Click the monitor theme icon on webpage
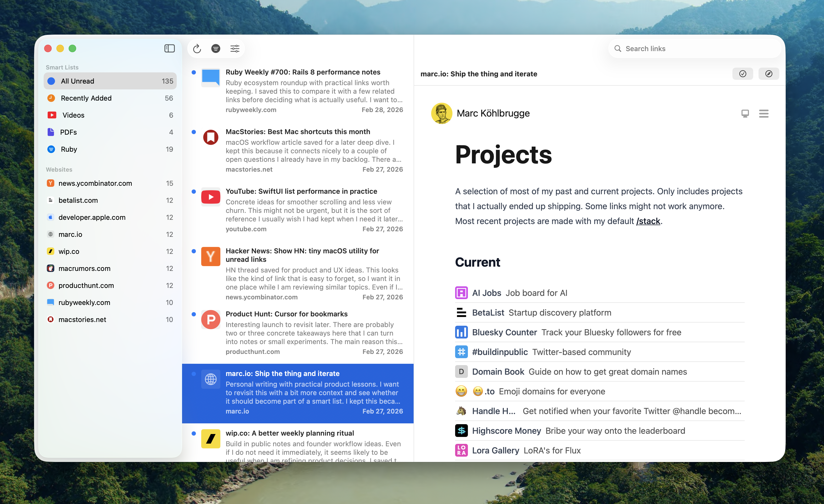Image resolution: width=824 pixels, height=504 pixels. point(745,113)
